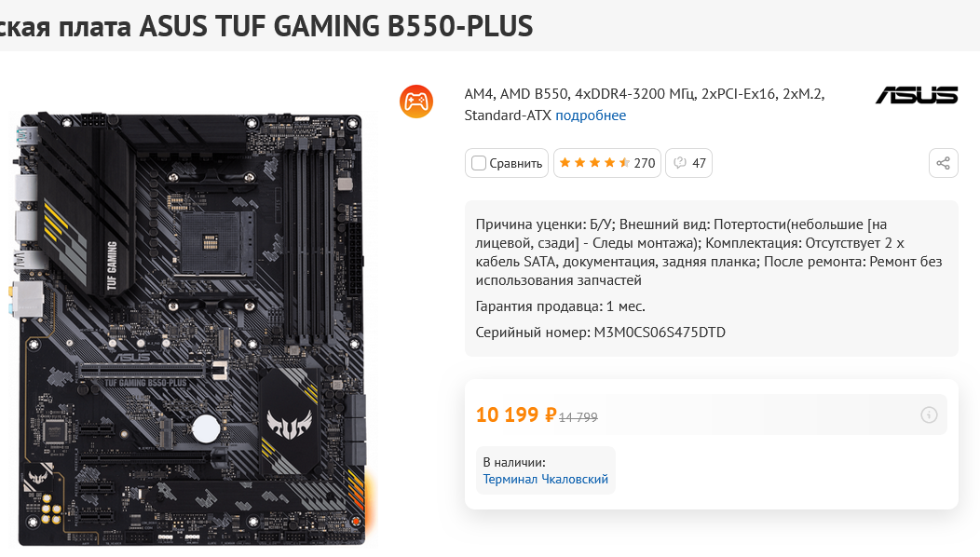Click the Сравнить compare label
Screen dimensions: 980x557
click(516, 163)
